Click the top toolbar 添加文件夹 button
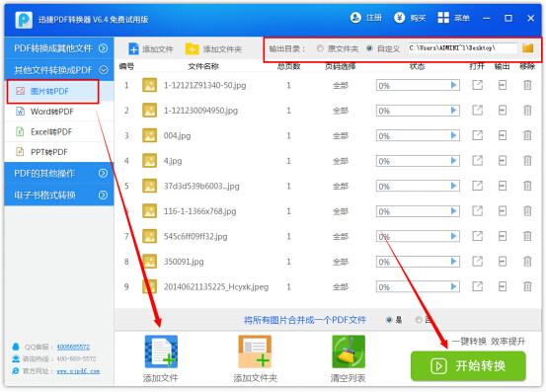Screen dimensions: 546x392 click(213, 49)
